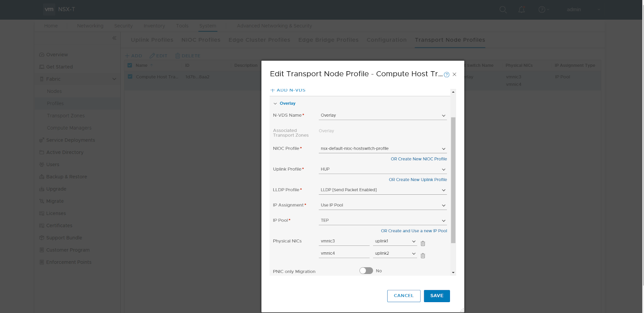Open the help question mark in header
The image size is (644, 313).
tap(542, 10)
